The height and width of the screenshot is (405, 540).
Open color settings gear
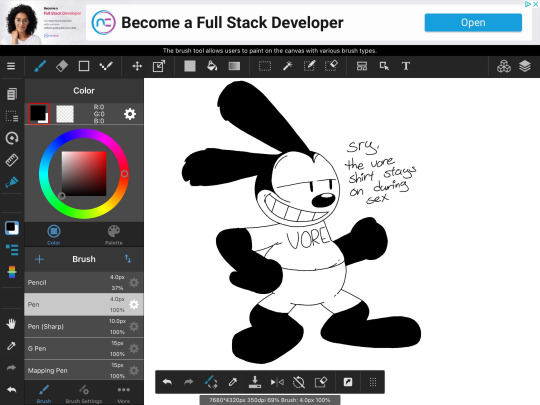click(x=130, y=114)
